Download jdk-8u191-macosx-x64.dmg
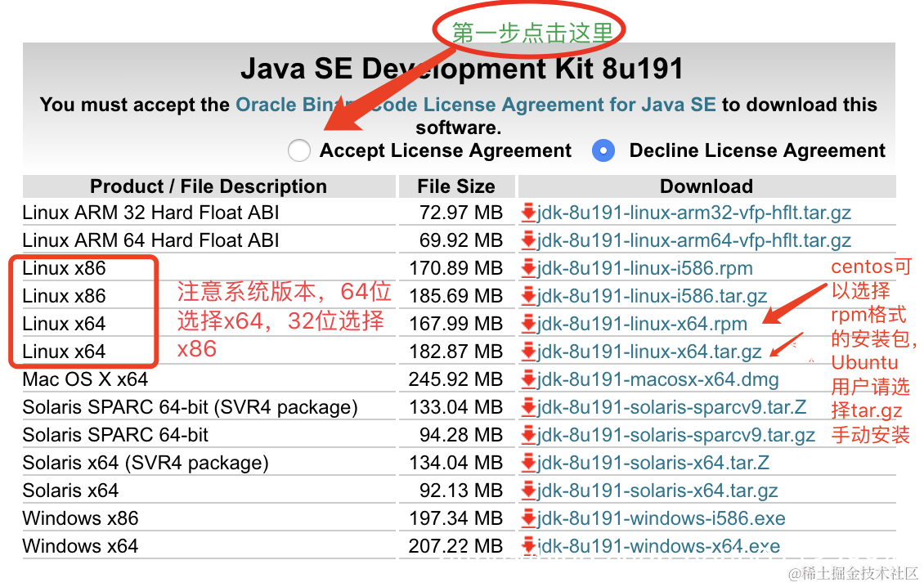 657,379
